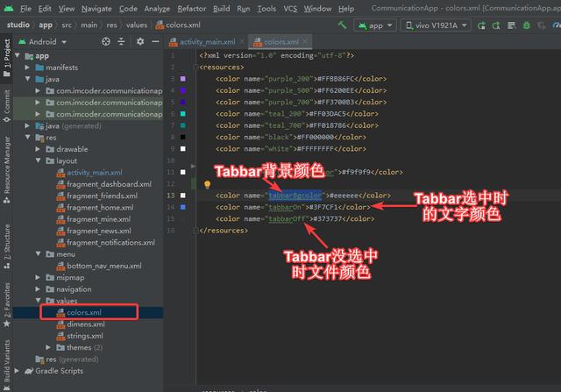Screen dimensions: 561x392
Task: Collapse the app module node
Action: [x=18, y=55]
